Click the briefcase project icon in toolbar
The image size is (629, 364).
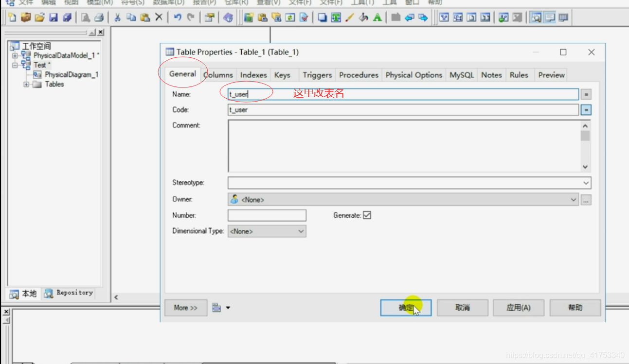click(x=26, y=17)
